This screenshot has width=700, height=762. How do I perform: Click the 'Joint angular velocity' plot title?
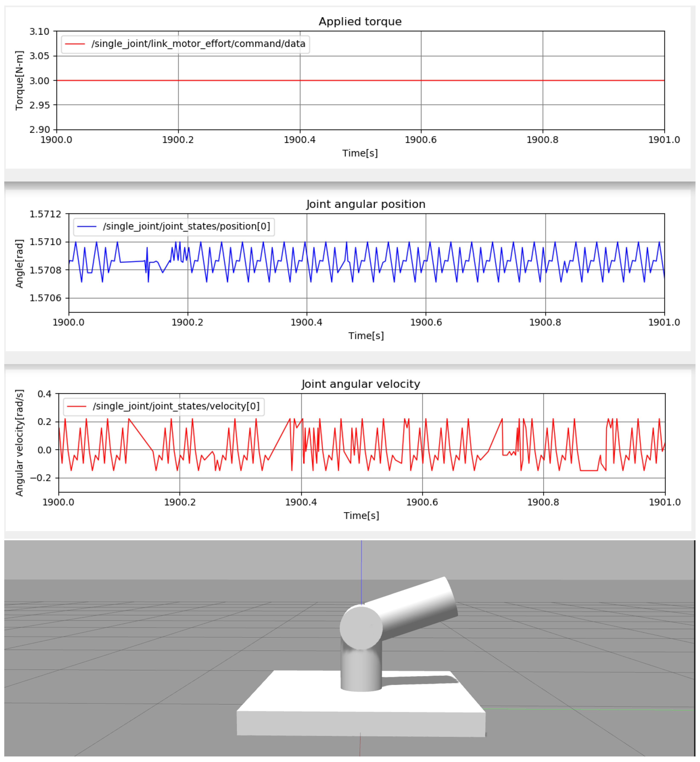[361, 384]
